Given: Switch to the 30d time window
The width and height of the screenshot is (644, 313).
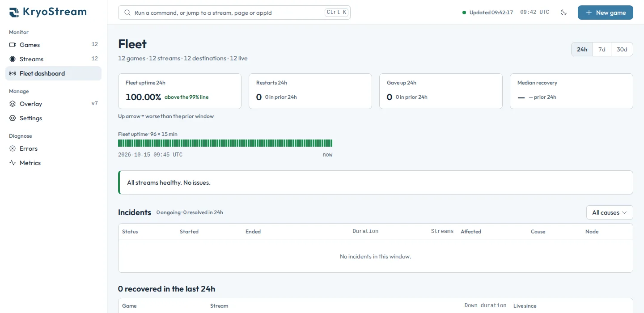Looking at the screenshot, I should tap(622, 49).
